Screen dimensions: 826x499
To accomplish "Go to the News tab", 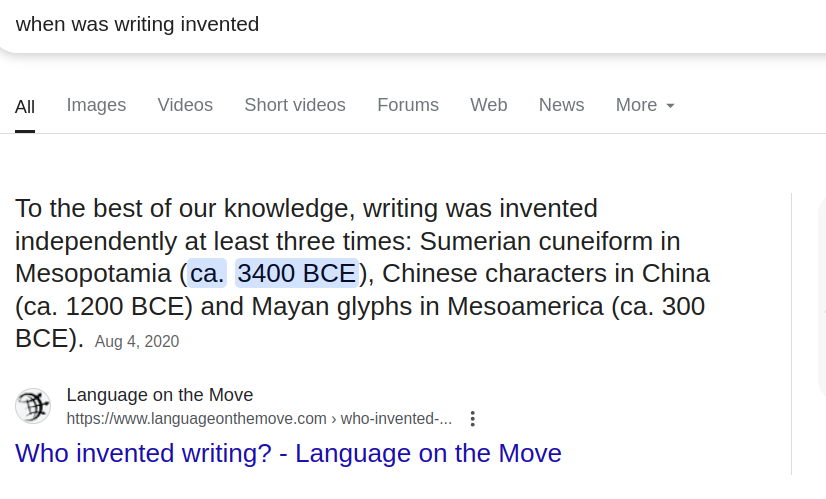I will click(x=562, y=105).
